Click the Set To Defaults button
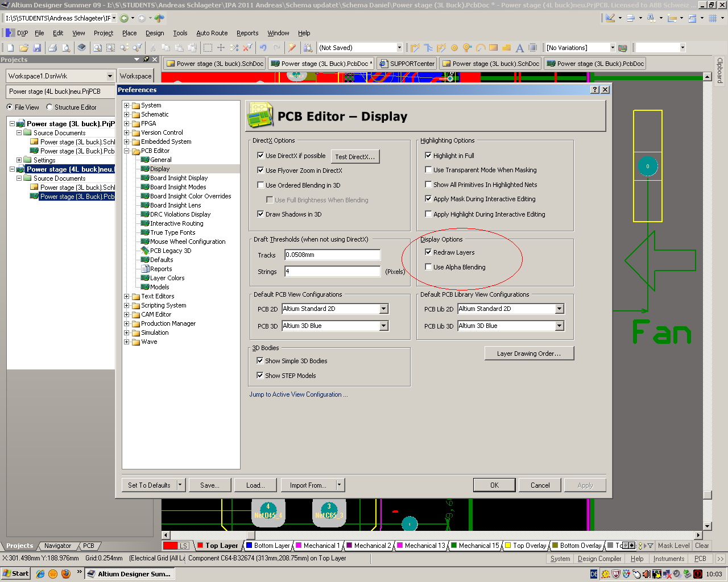 click(149, 485)
